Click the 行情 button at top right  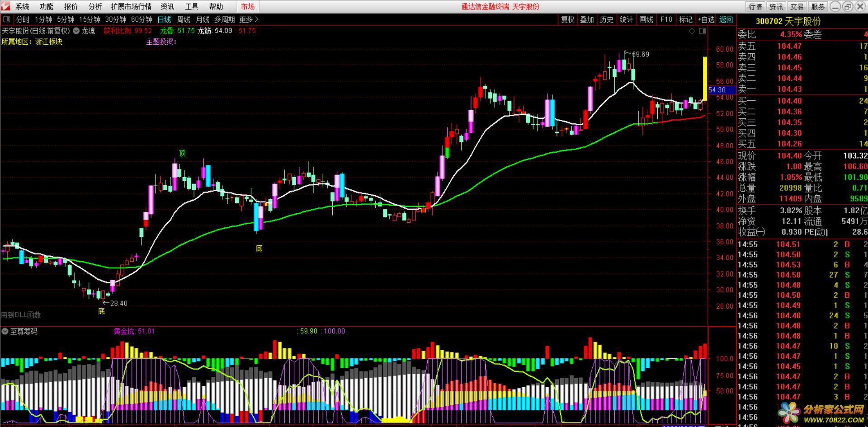(755, 6)
